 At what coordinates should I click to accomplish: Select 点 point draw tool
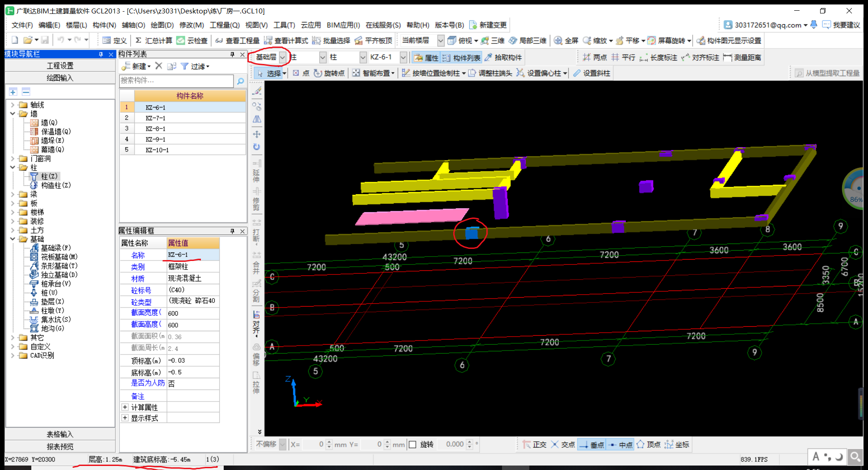pyautogui.click(x=301, y=73)
